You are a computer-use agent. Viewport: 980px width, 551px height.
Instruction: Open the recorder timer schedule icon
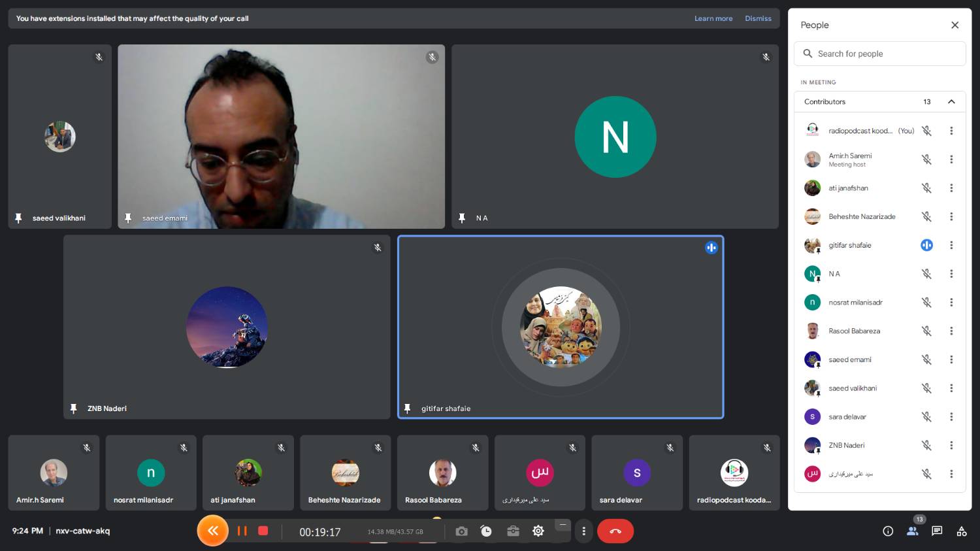pos(486,531)
